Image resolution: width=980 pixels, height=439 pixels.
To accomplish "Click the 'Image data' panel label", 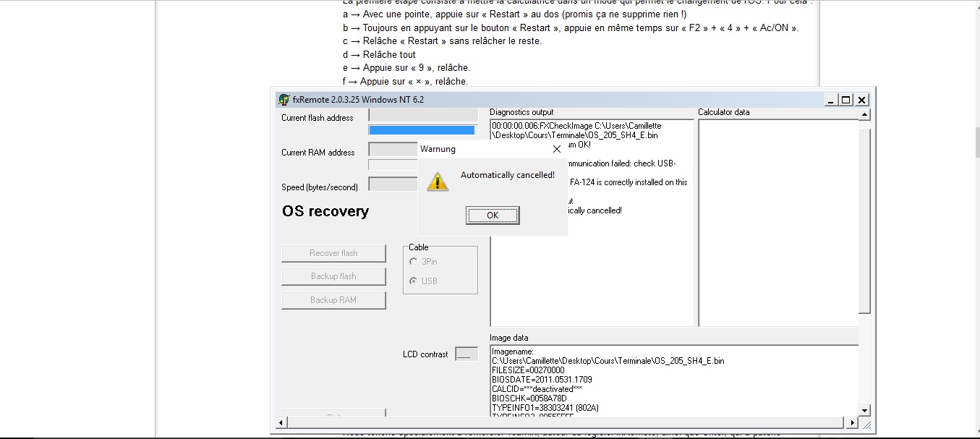I will pyautogui.click(x=509, y=338).
